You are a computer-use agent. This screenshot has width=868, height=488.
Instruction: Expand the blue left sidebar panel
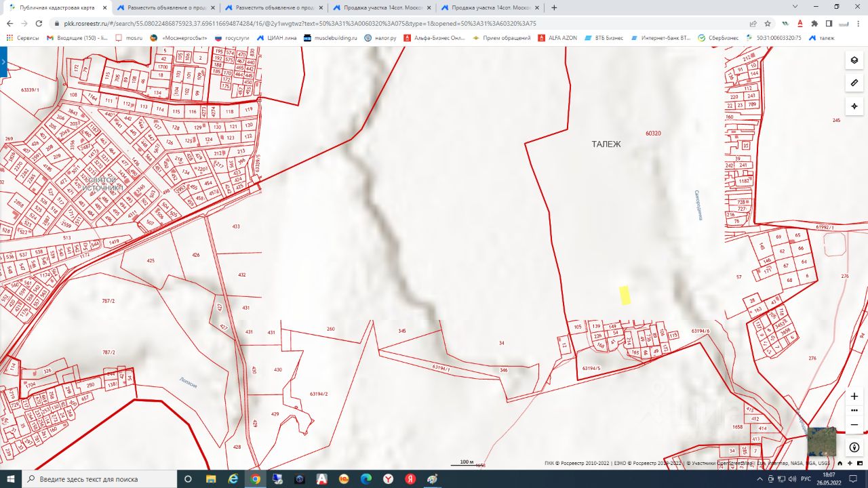(3, 62)
